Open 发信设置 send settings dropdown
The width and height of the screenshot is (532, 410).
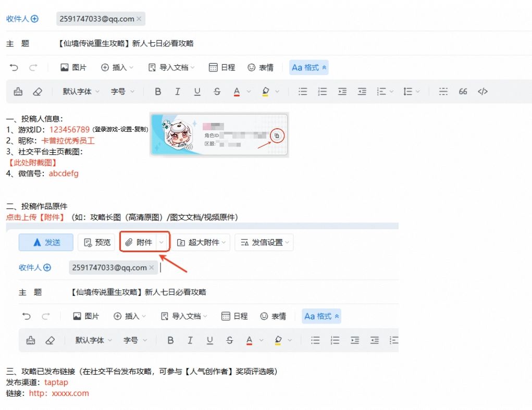[264, 242]
